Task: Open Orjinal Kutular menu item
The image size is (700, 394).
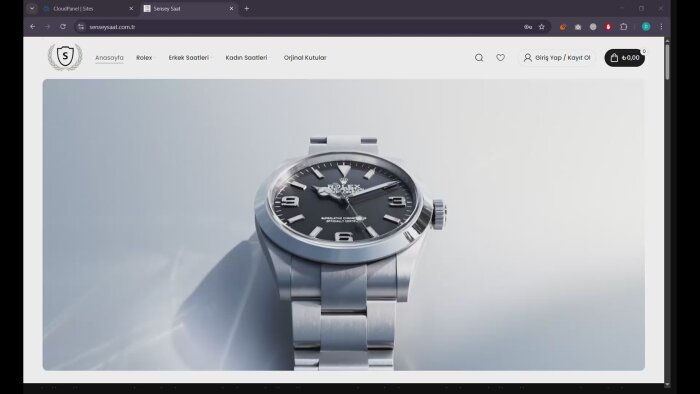Action: click(x=305, y=58)
